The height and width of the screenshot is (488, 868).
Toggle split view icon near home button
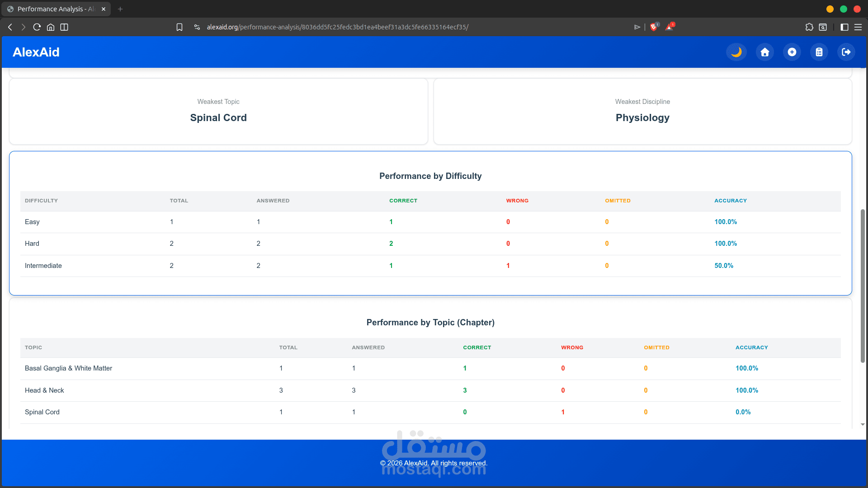64,27
